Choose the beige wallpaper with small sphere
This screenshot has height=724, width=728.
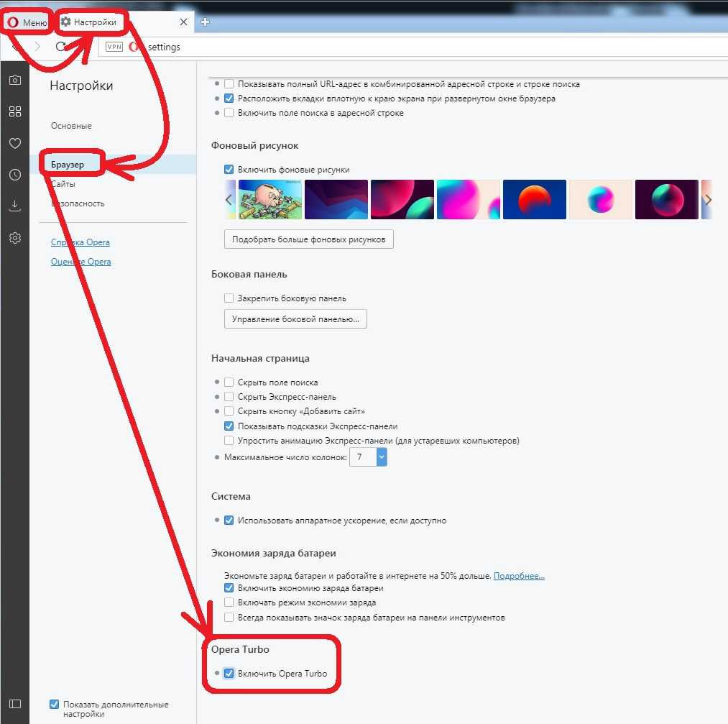(601, 200)
